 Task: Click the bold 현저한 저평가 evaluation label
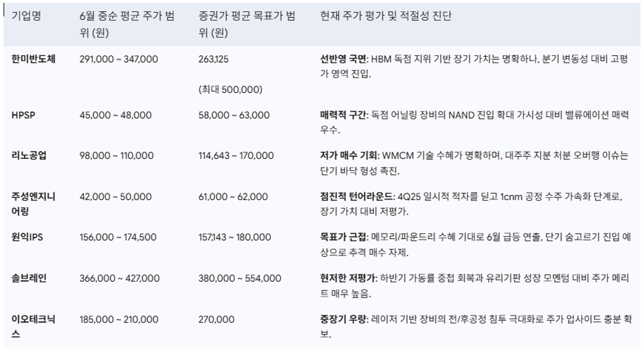point(348,278)
